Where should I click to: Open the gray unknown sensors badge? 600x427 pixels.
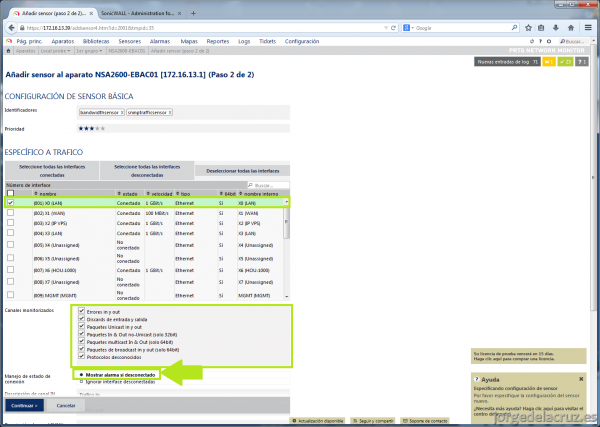click(582, 62)
